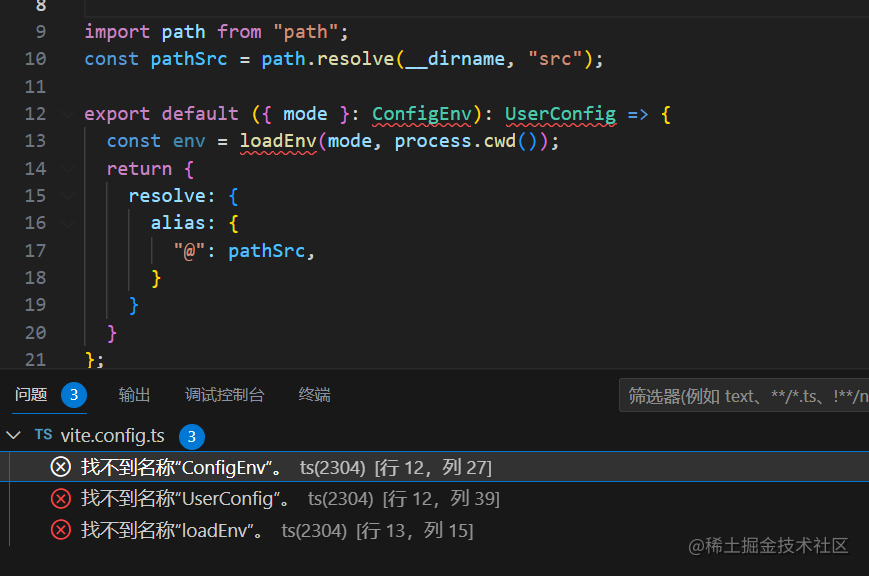Image resolution: width=869 pixels, height=576 pixels.
Task: Click the [行 13，列 15] location label
Action: 414,530
